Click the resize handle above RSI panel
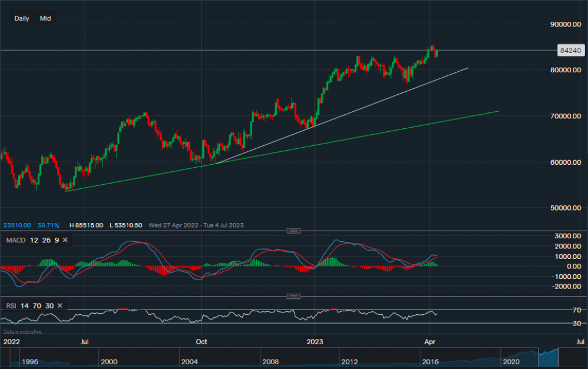The height and width of the screenshot is (369, 588). (x=293, y=296)
